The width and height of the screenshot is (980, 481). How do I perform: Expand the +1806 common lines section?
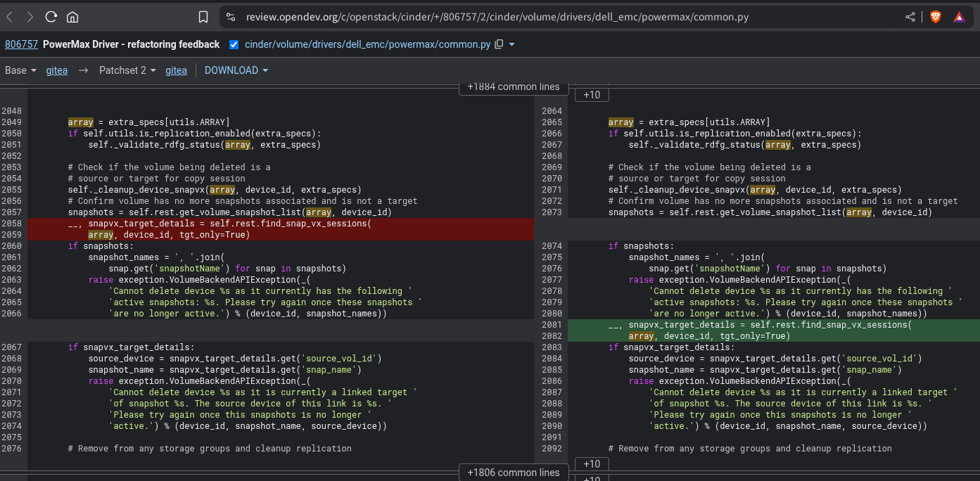pyautogui.click(x=513, y=473)
